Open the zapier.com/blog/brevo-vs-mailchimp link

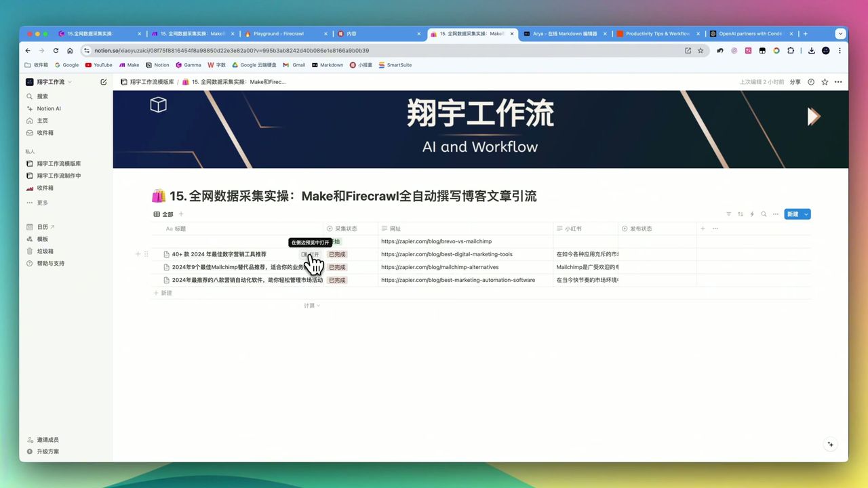(x=436, y=241)
